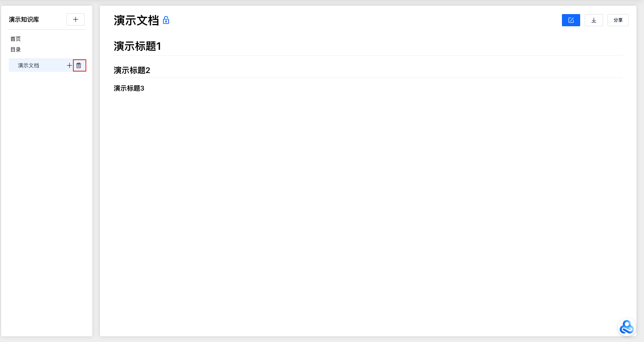The height and width of the screenshot is (342, 644).
Task: Click the heading 演示标题2
Action: (x=132, y=70)
